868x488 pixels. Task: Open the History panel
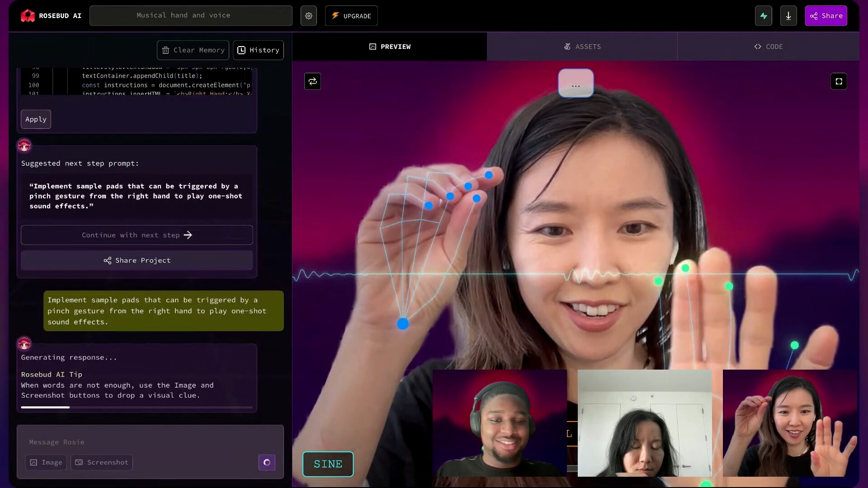tap(258, 50)
